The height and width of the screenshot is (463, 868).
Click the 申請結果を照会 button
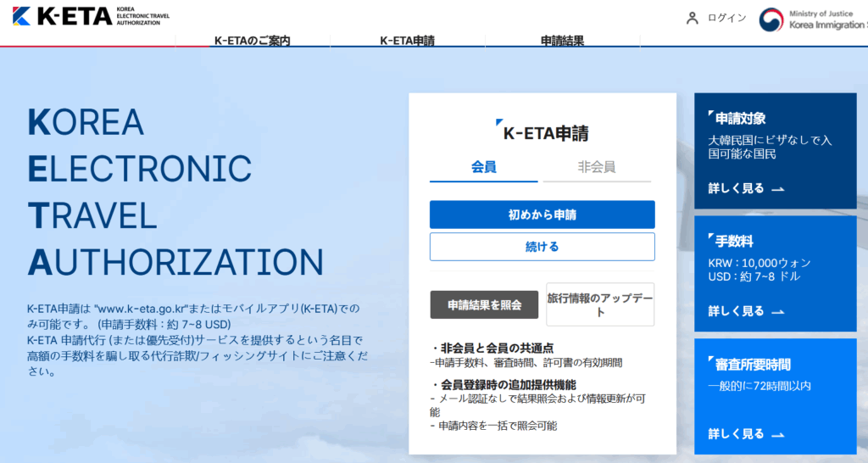[484, 304]
